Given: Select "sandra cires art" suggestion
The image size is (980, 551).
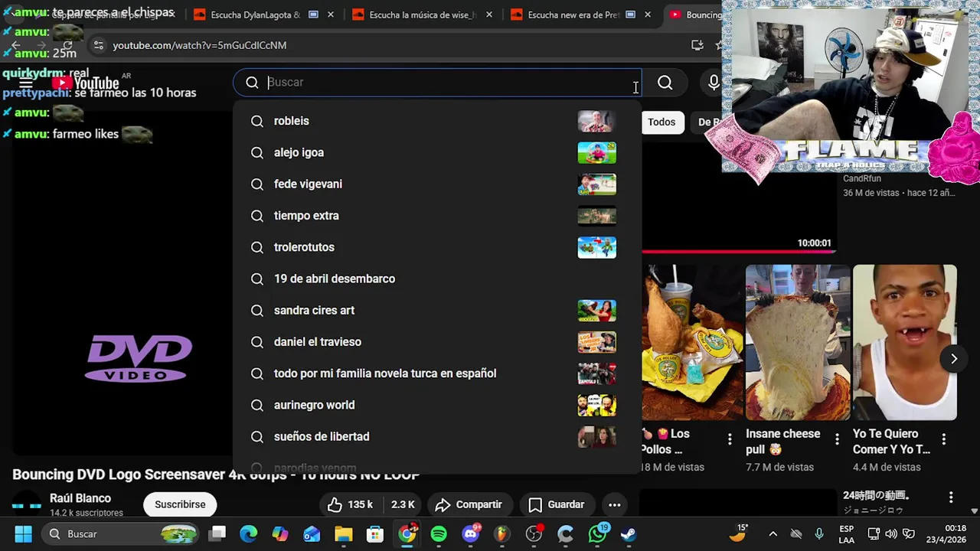Looking at the screenshot, I should (436, 310).
